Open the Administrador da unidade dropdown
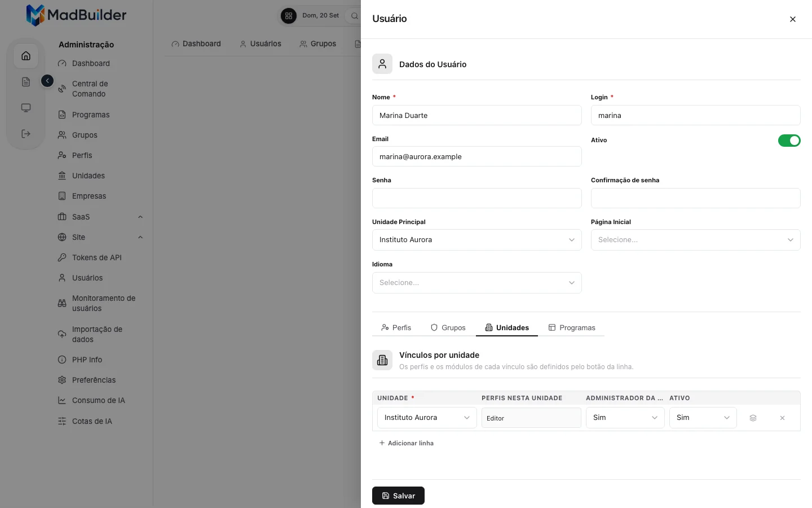Viewport: 812px width, 508px height. click(x=625, y=418)
